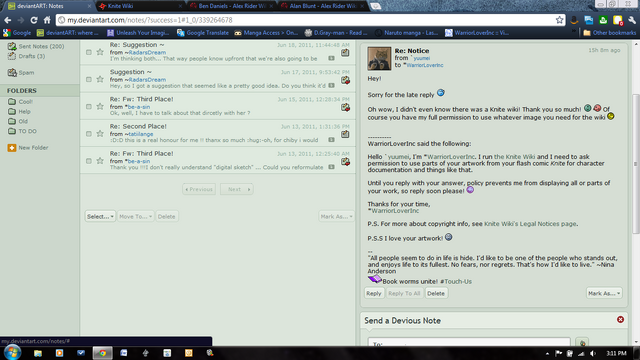
Task: Open the Select... dropdown
Action: [x=100, y=216]
